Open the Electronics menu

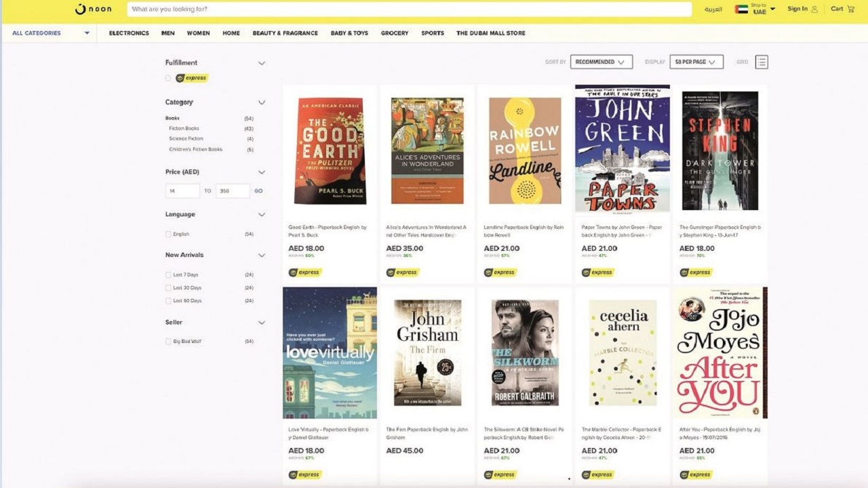pos(129,33)
